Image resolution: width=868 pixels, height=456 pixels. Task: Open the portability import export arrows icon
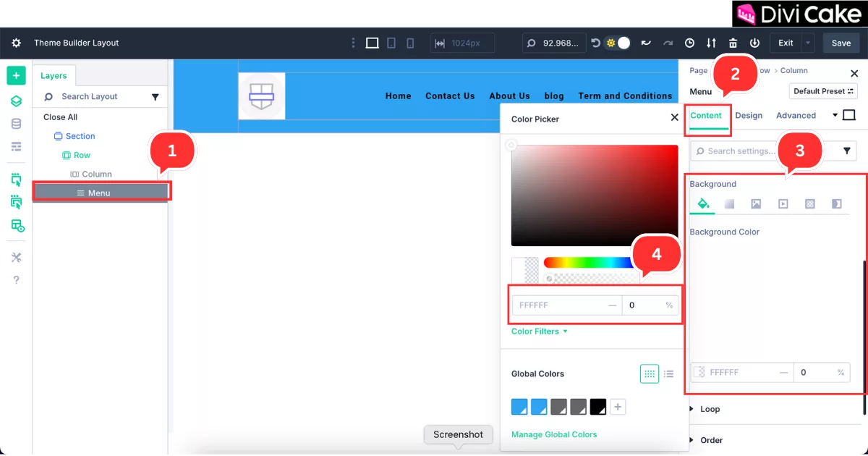pyautogui.click(x=712, y=43)
